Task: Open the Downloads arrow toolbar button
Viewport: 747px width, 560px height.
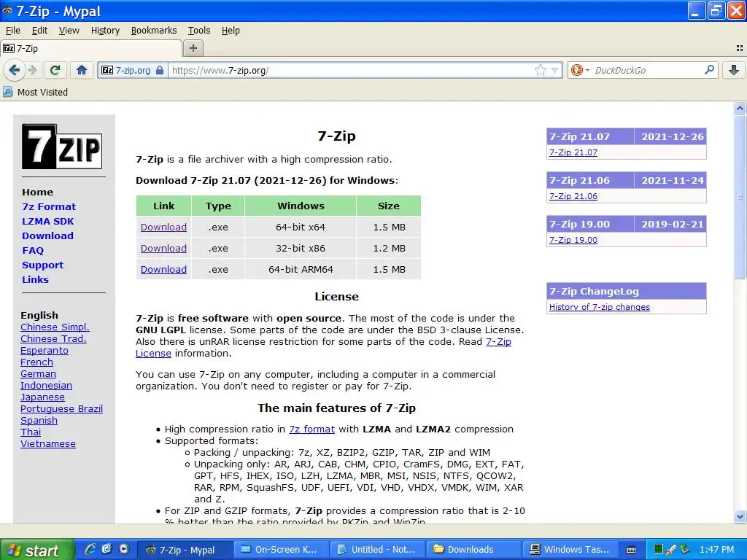Action: pos(734,71)
